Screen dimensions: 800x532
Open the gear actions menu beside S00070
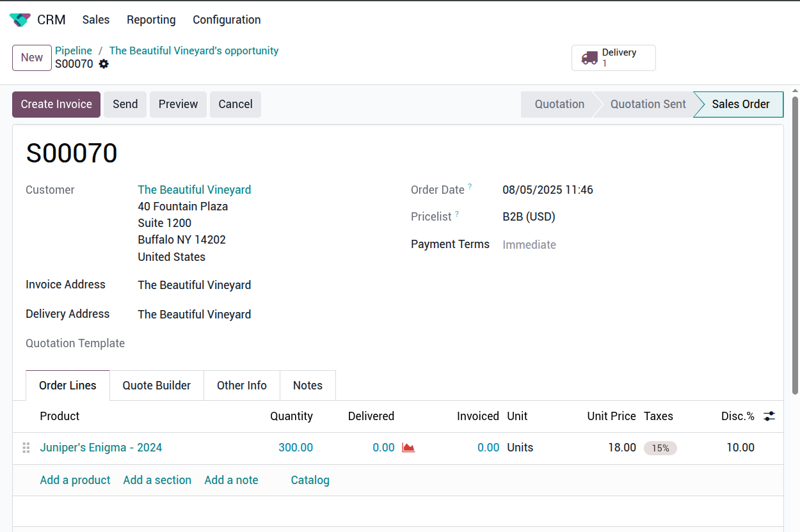point(104,64)
